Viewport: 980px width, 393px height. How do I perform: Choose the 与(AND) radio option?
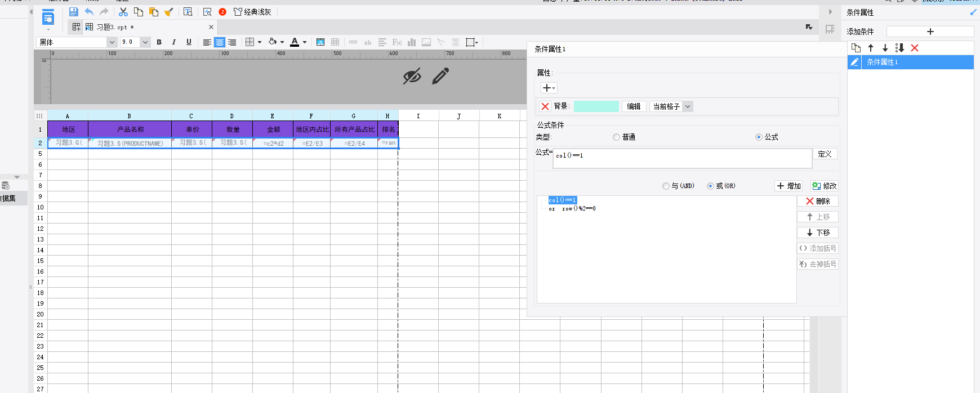click(666, 186)
